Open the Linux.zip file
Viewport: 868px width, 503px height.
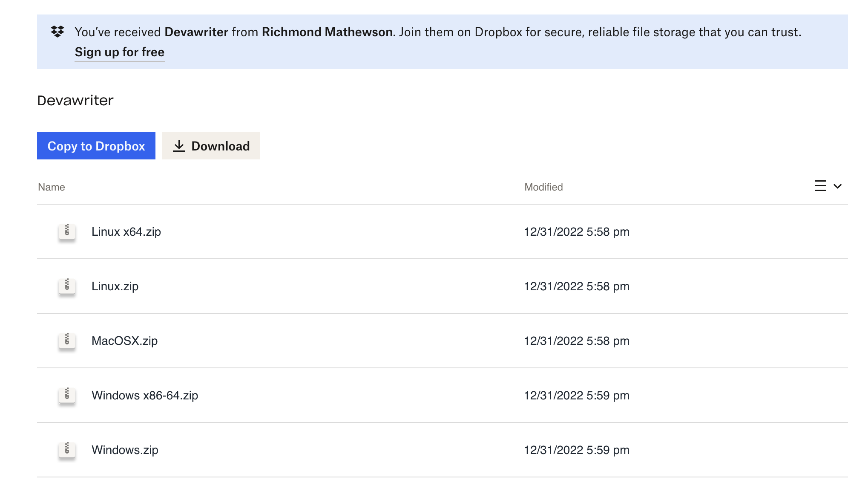pyautogui.click(x=115, y=286)
